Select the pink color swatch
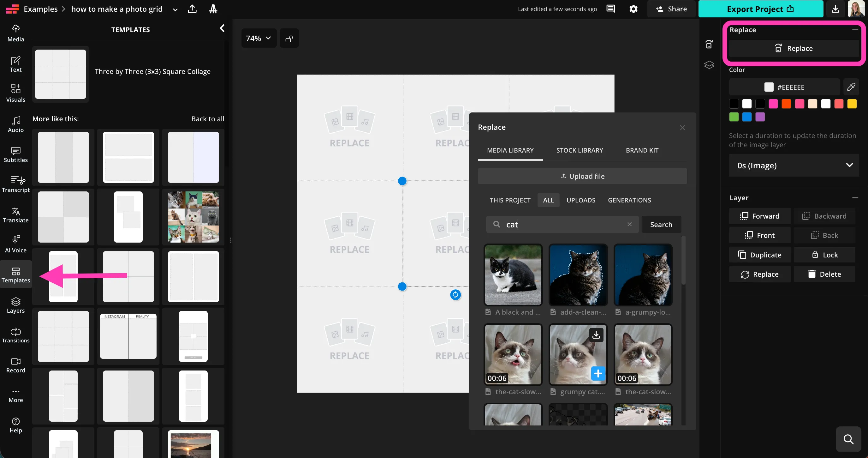This screenshot has height=458, width=868. coord(773,104)
